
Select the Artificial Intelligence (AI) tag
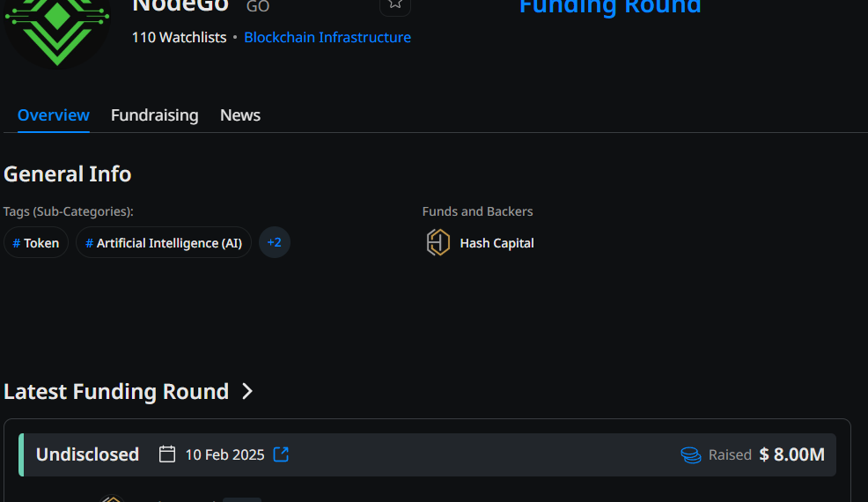point(164,243)
